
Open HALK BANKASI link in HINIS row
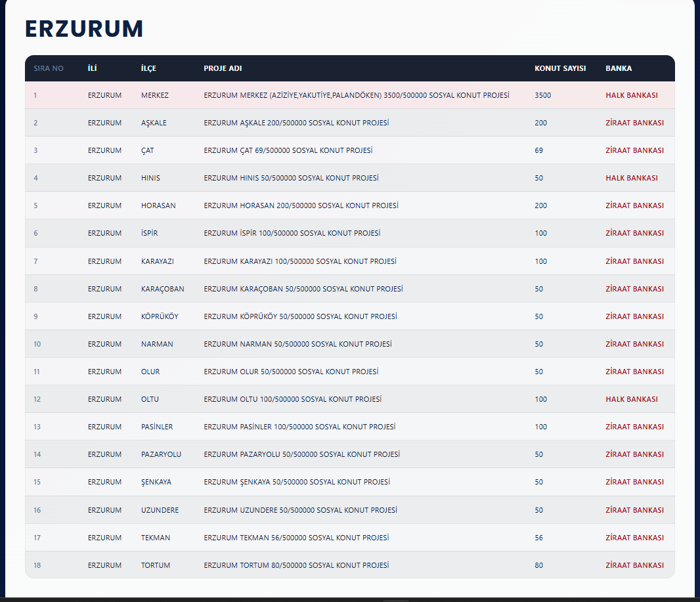(x=631, y=178)
